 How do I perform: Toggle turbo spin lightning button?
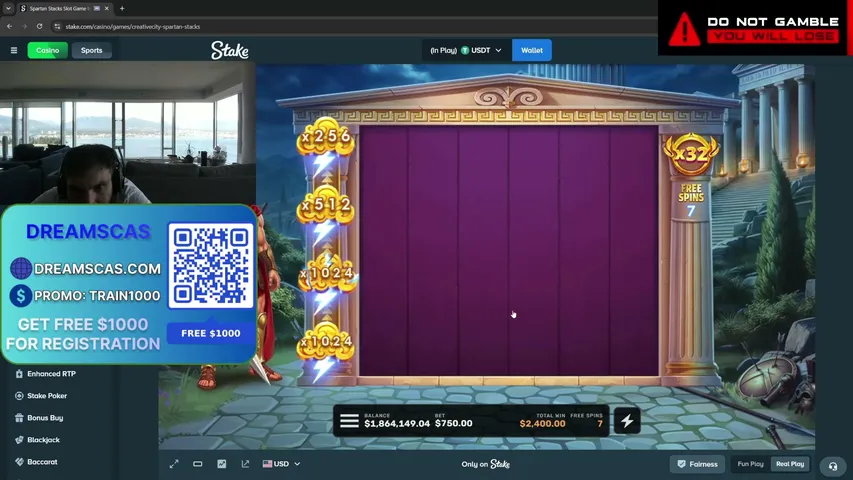[627, 421]
